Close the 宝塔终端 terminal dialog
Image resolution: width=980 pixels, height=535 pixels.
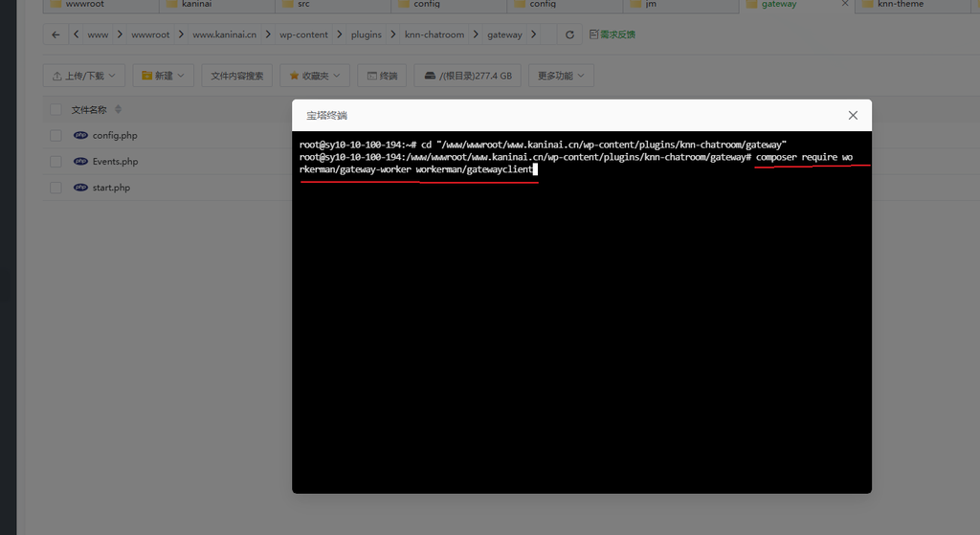[x=853, y=116]
